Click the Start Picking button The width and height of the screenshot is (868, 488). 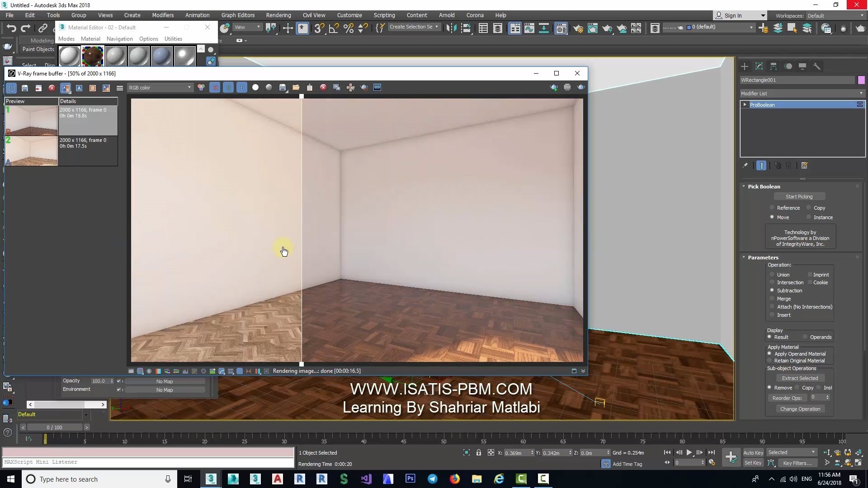[x=799, y=197]
